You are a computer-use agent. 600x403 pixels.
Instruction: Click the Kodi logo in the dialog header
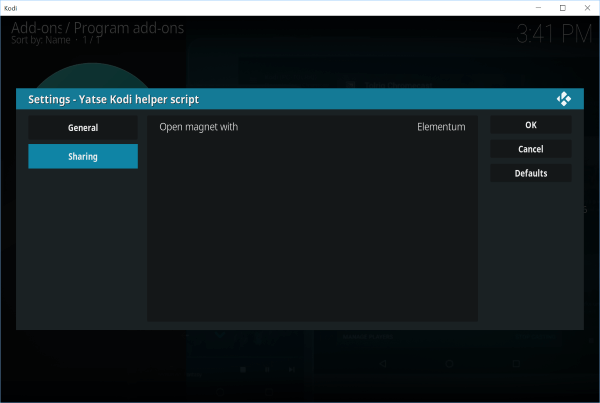(563, 99)
